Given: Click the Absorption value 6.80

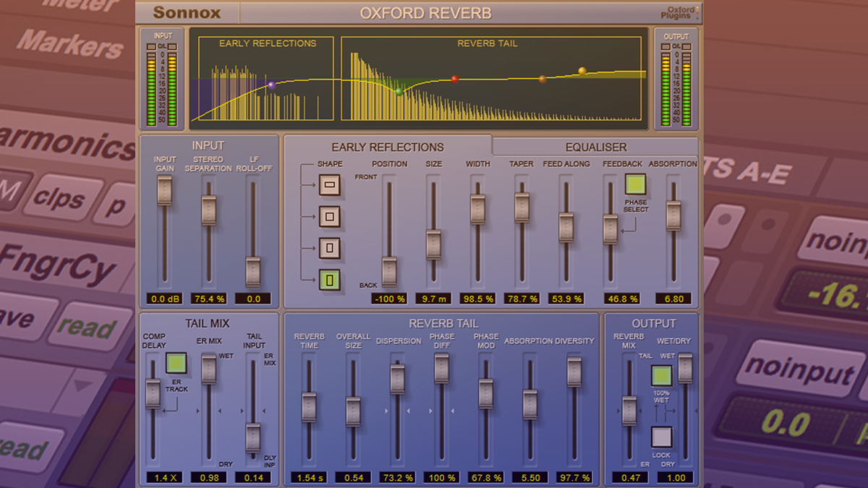Looking at the screenshot, I should [673, 298].
